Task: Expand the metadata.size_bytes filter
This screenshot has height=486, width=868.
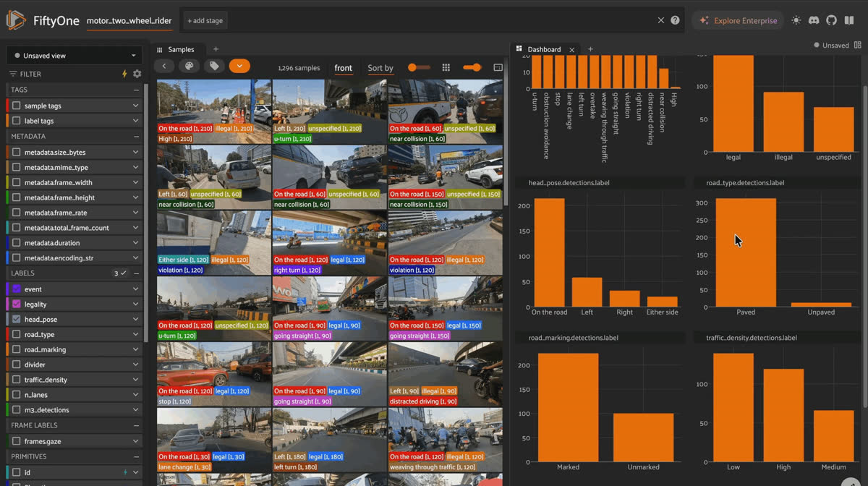Action: tap(135, 152)
